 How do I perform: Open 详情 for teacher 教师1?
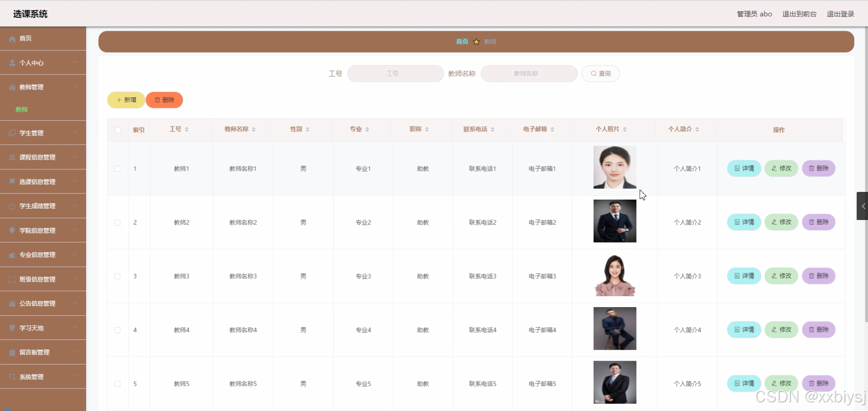(743, 168)
